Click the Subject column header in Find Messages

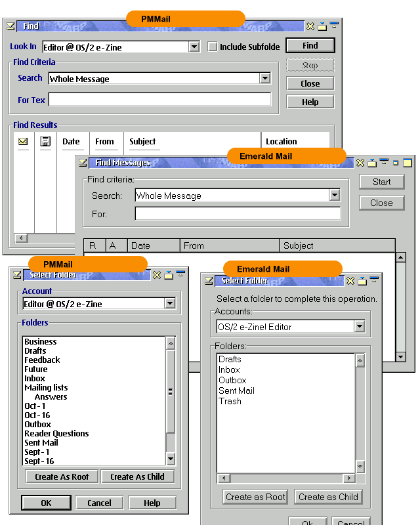tap(337, 245)
